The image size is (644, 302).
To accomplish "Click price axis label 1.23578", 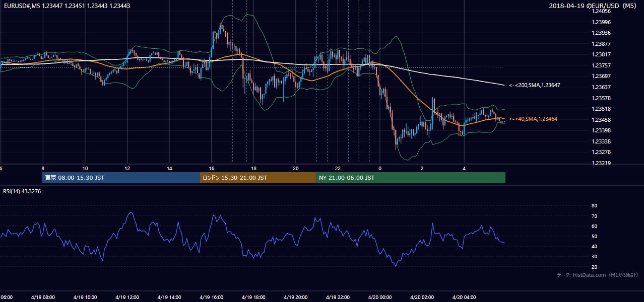I will (602, 98).
